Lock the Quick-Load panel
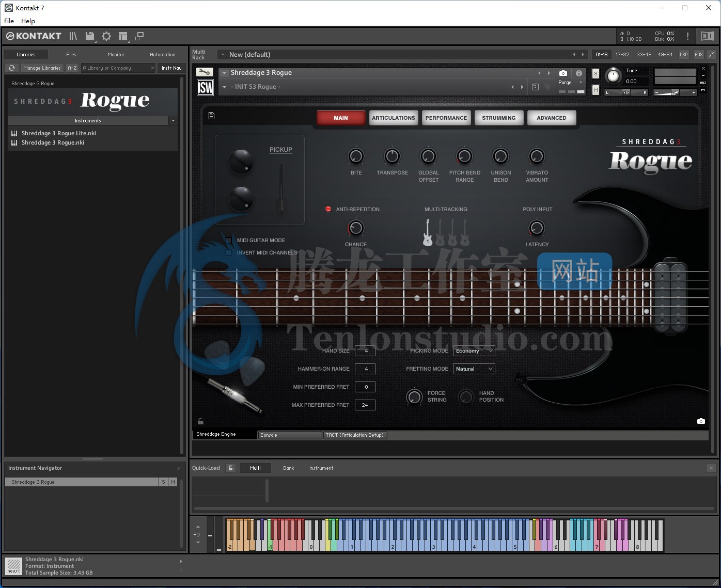 [231, 468]
